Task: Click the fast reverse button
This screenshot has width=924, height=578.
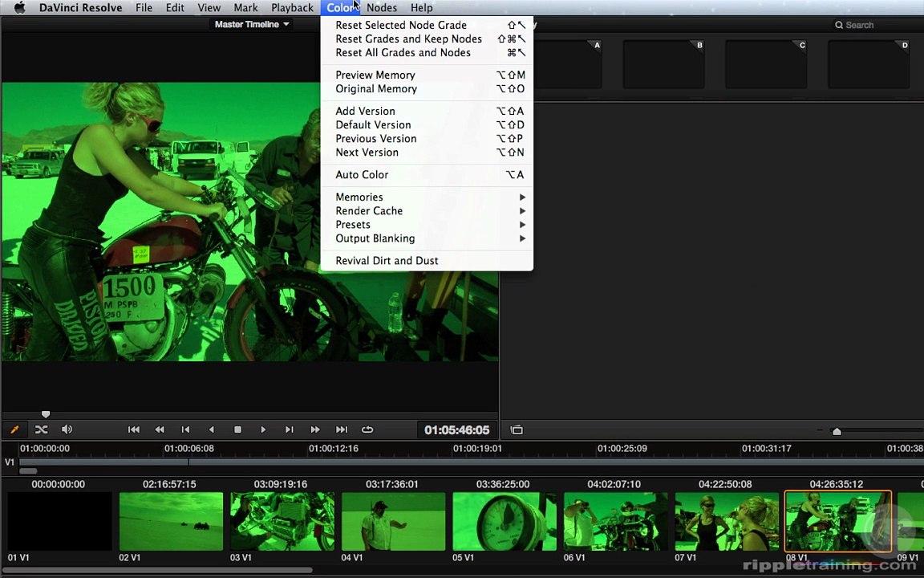Action: coord(160,429)
